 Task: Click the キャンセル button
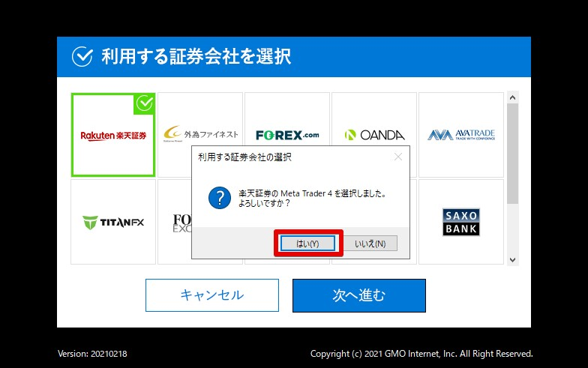(211, 295)
